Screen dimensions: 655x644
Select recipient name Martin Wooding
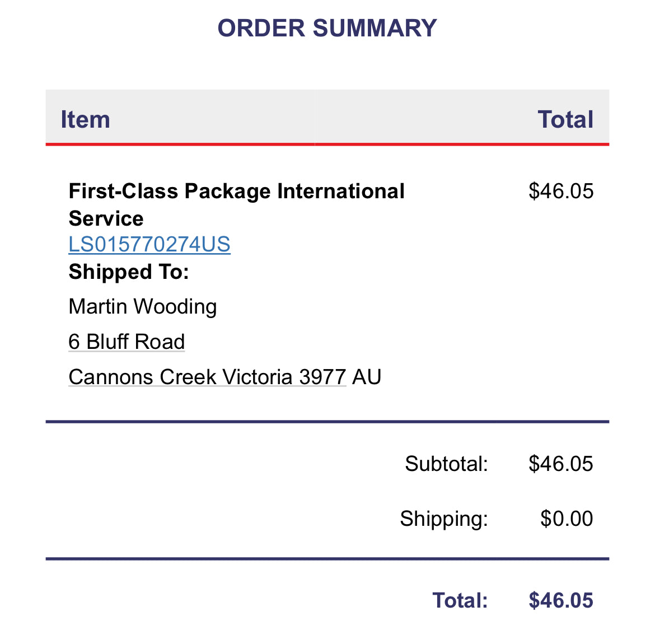click(x=142, y=307)
